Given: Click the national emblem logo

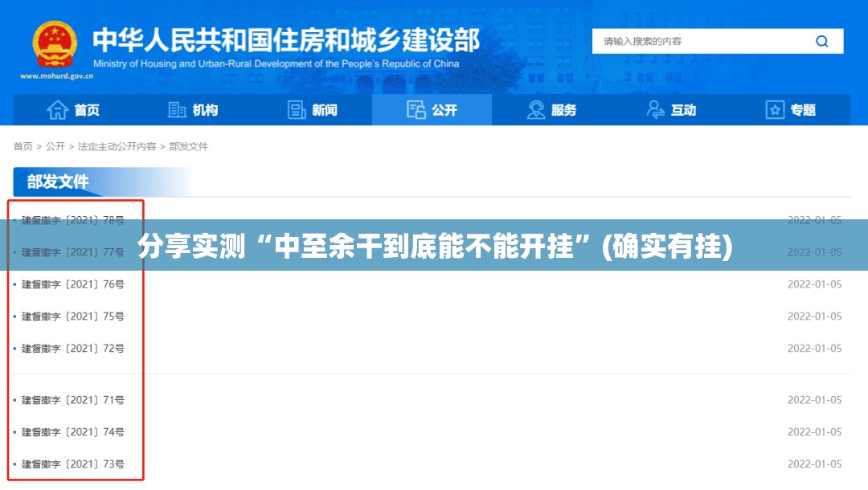Looking at the screenshot, I should point(55,44).
